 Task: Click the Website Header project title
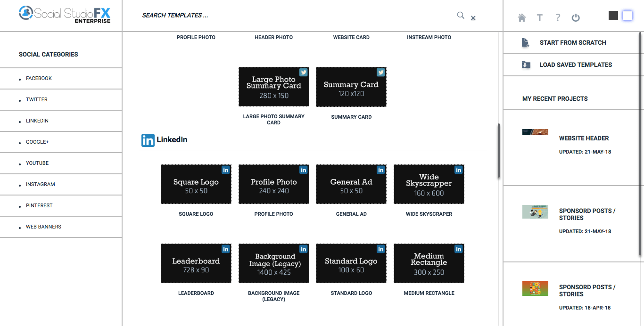tap(584, 139)
